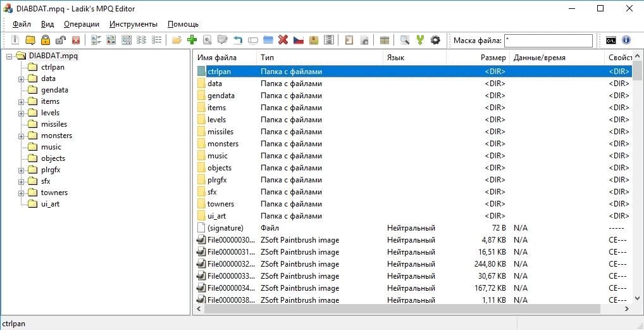
Task: Switch to tile view mode icon
Action: [96, 40]
